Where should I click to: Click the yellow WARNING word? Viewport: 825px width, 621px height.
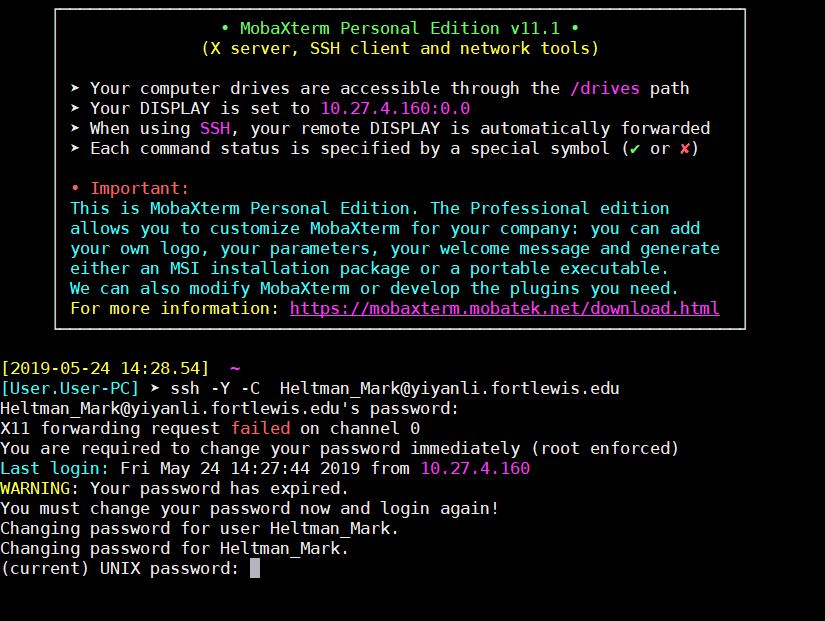pyautogui.click(x=35, y=488)
